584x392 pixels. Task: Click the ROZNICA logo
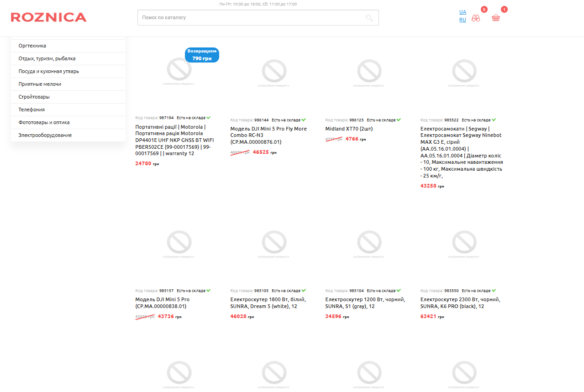click(x=48, y=17)
